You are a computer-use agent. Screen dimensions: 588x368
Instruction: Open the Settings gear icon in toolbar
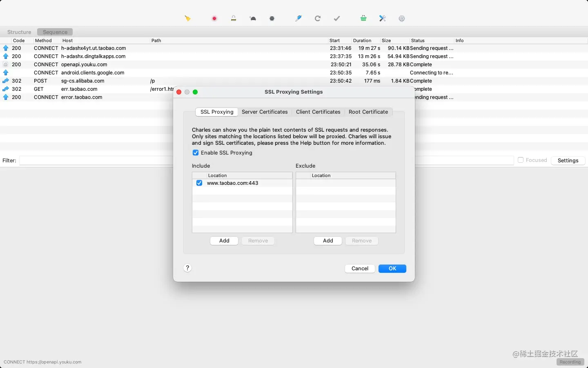[402, 18]
